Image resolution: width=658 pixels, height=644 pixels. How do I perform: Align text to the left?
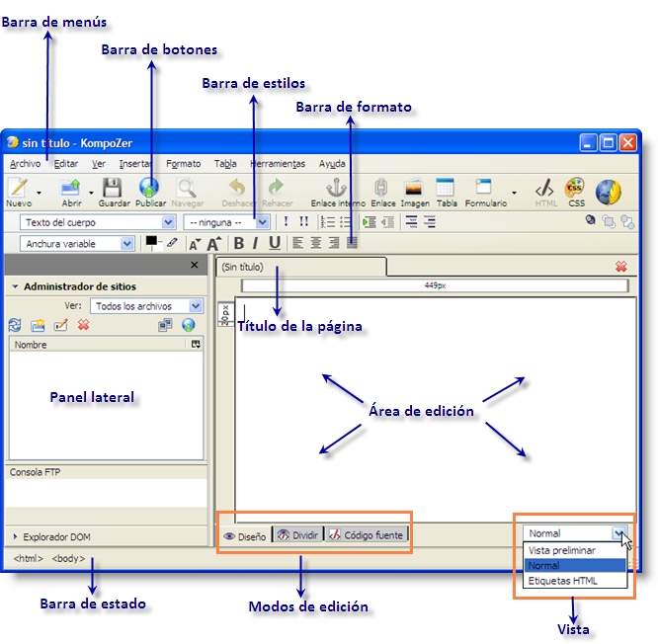tap(297, 243)
